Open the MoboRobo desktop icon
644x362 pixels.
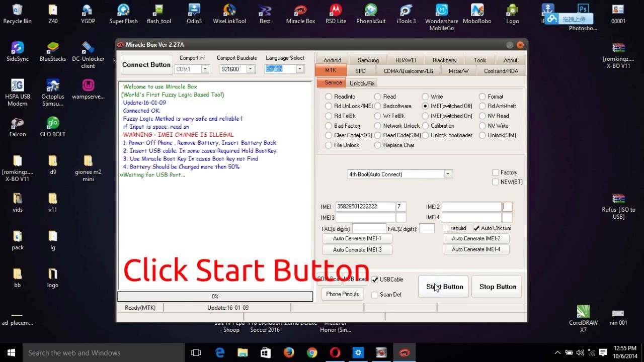coord(477,14)
